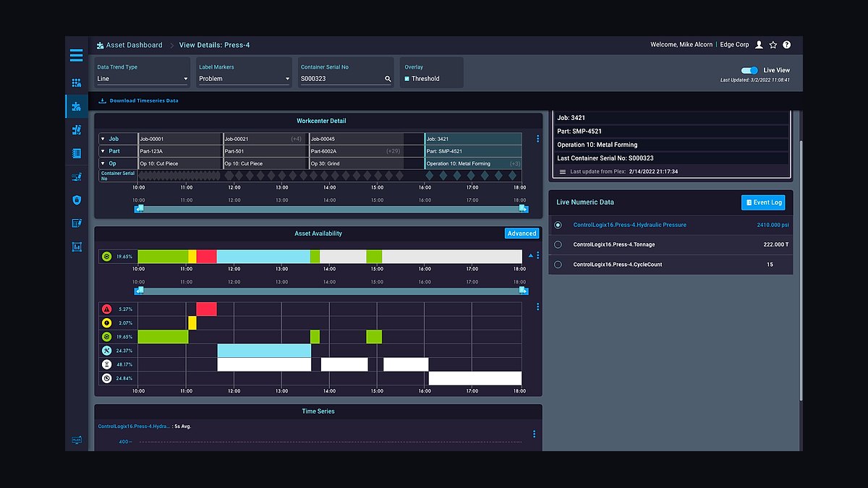Image resolution: width=868 pixels, height=488 pixels.
Task: Open the Label Markers dropdown
Action: (x=244, y=79)
